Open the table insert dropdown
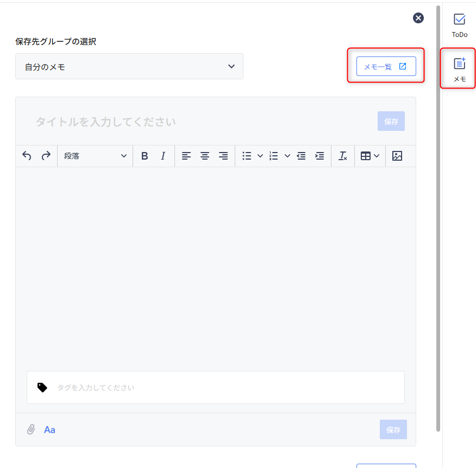The image size is (476, 468). point(370,156)
